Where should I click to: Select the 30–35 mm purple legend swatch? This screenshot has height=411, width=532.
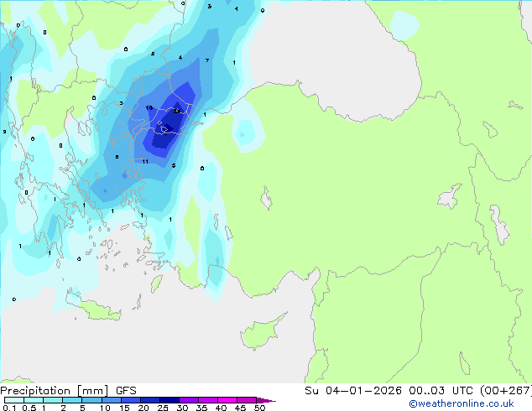(189, 400)
